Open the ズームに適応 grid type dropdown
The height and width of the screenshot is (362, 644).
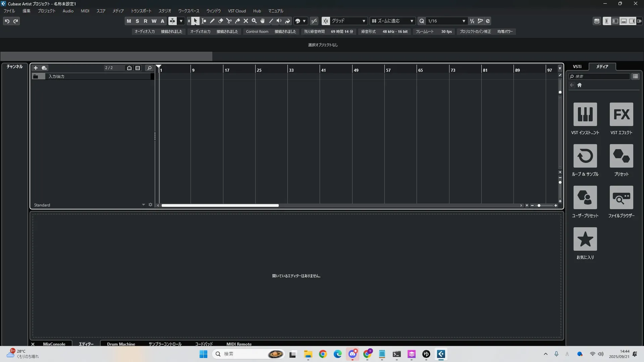392,21
